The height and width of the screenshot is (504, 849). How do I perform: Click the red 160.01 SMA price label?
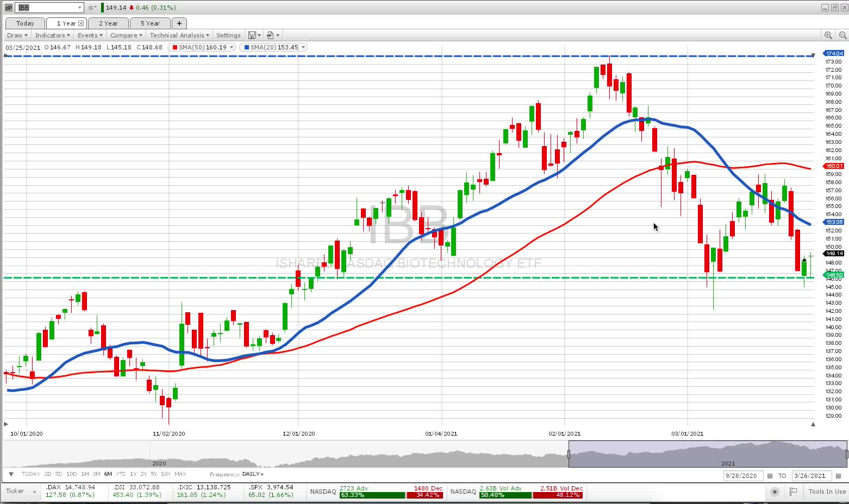834,166
